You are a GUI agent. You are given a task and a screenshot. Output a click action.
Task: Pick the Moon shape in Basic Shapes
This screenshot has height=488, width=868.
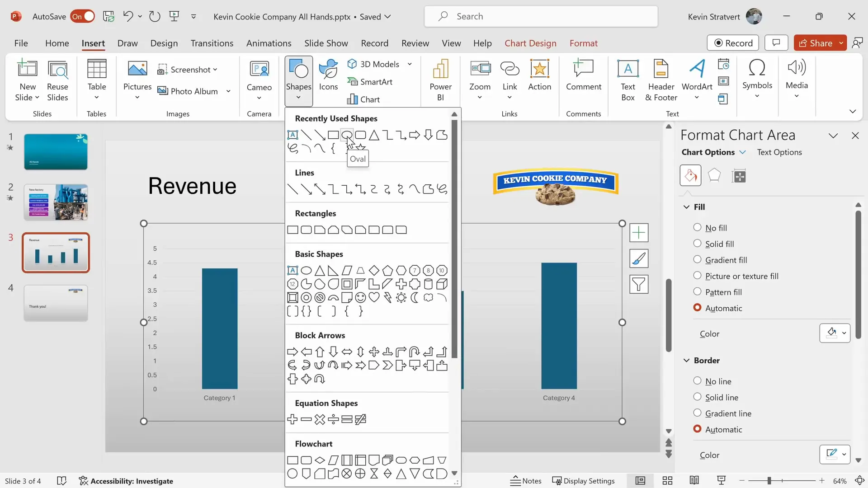(415, 297)
